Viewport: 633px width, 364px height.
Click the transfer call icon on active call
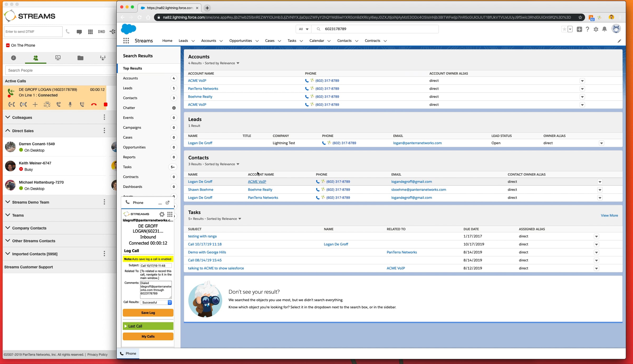11,104
